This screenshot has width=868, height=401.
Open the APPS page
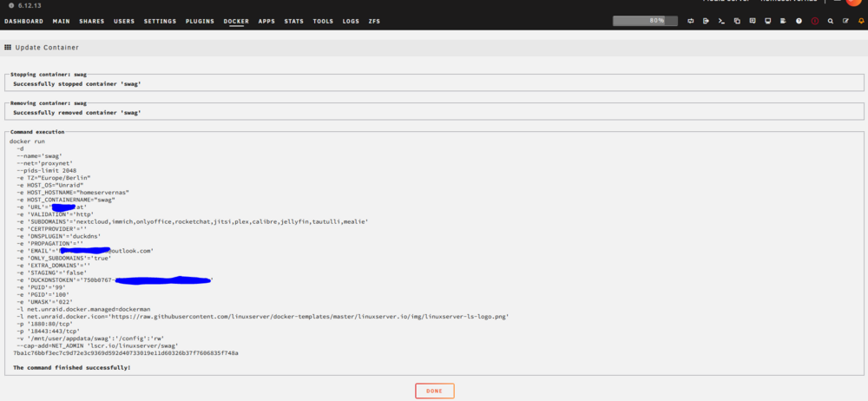266,22
